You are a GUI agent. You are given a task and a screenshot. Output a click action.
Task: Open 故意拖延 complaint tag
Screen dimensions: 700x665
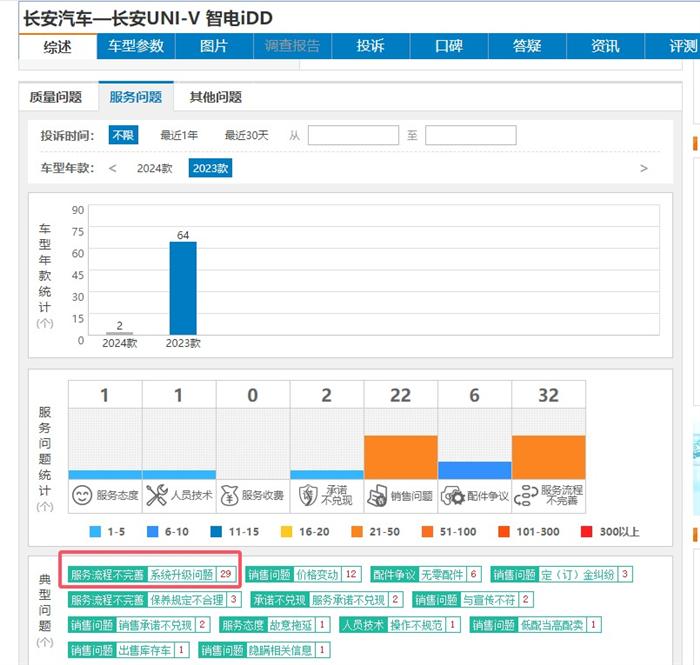[x=275, y=625]
